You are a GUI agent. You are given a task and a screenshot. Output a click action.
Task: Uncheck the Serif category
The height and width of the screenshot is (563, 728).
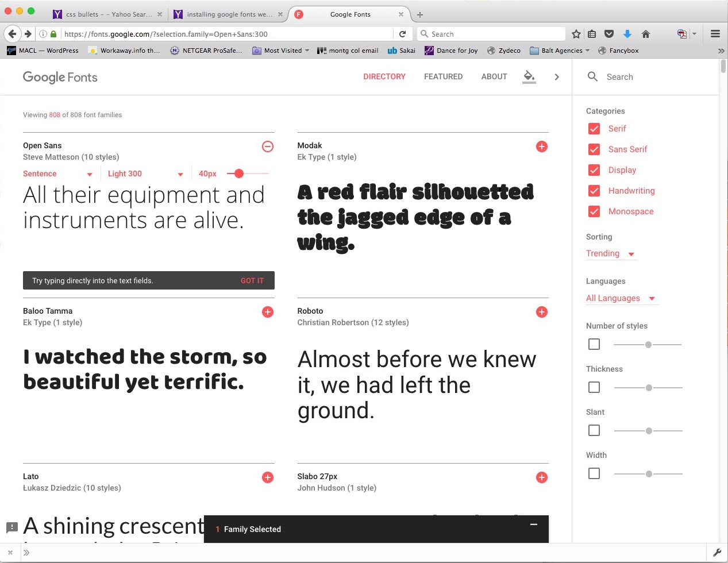(x=594, y=129)
